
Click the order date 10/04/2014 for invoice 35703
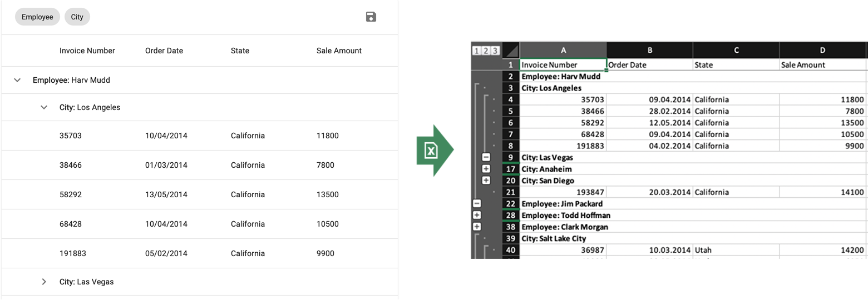166,136
